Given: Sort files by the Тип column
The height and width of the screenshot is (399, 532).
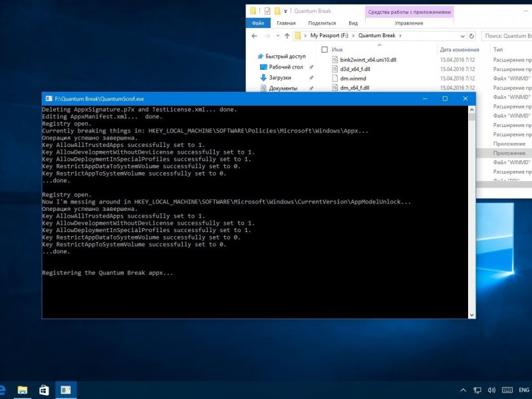Looking at the screenshot, I should (x=498, y=49).
